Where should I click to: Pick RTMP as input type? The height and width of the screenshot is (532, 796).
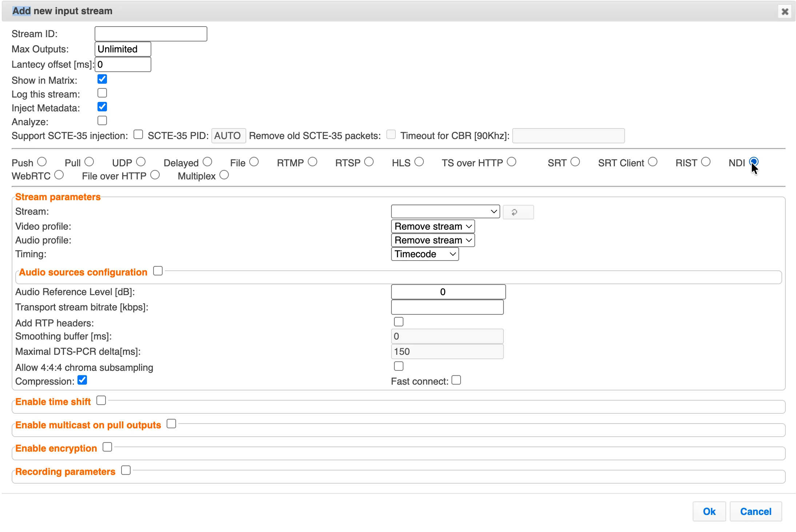[313, 162]
